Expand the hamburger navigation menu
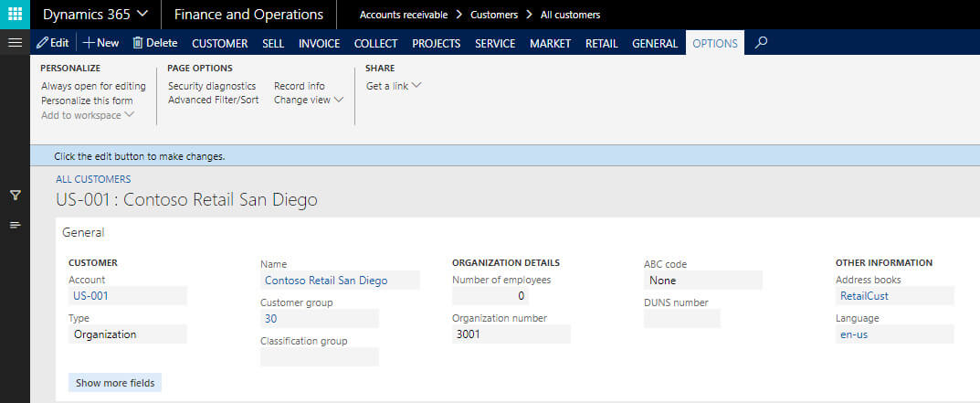980x403 pixels. point(15,43)
